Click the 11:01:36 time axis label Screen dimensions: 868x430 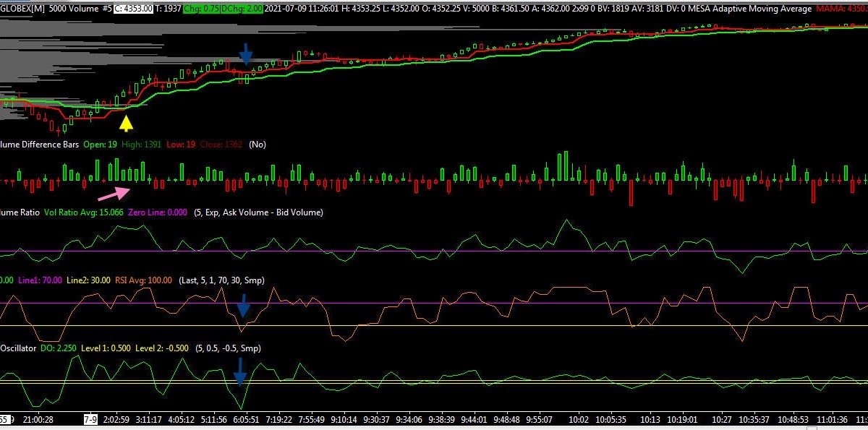click(x=831, y=419)
